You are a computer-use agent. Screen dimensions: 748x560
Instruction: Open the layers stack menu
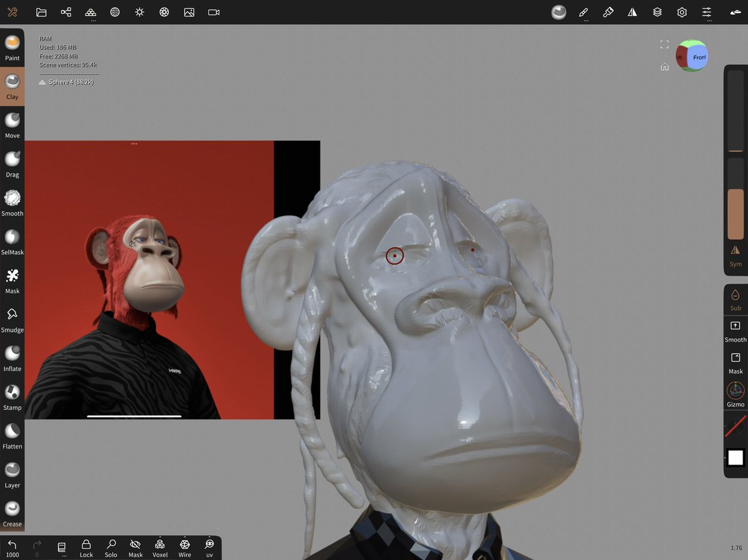(657, 12)
